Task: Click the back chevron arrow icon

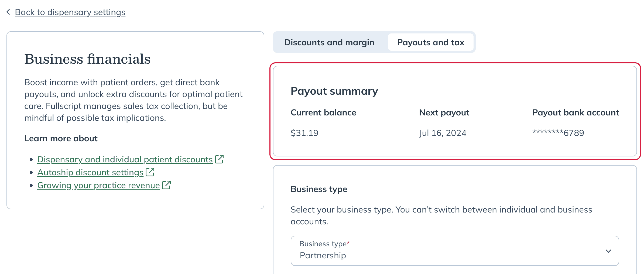Action: pos(8,12)
